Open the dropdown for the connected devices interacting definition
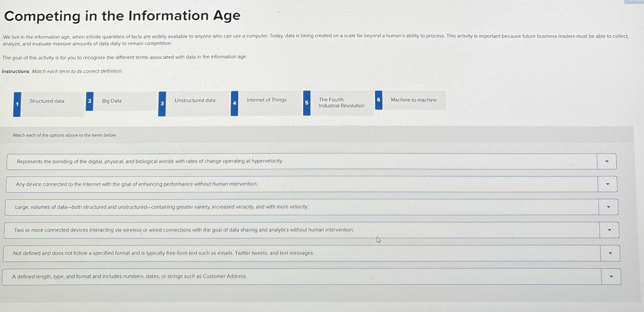Screen dimensions: 644x312 tap(610, 230)
